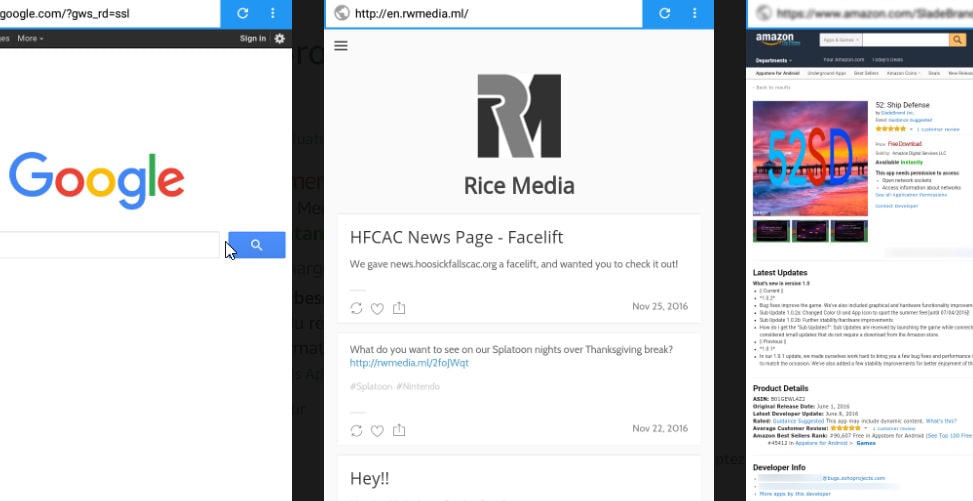973x501 pixels.
Task: Open the hamburger menu on Rice Media page
Action: tap(341, 45)
